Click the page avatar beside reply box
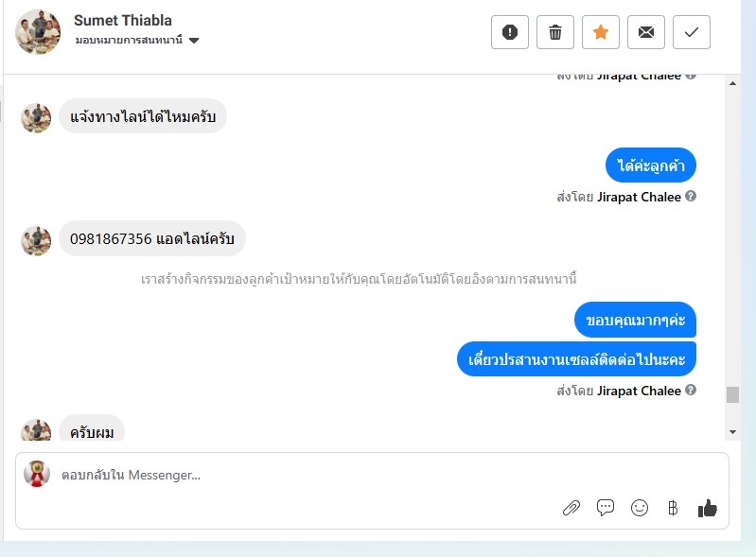This screenshot has height=557, width=756. coord(37,474)
